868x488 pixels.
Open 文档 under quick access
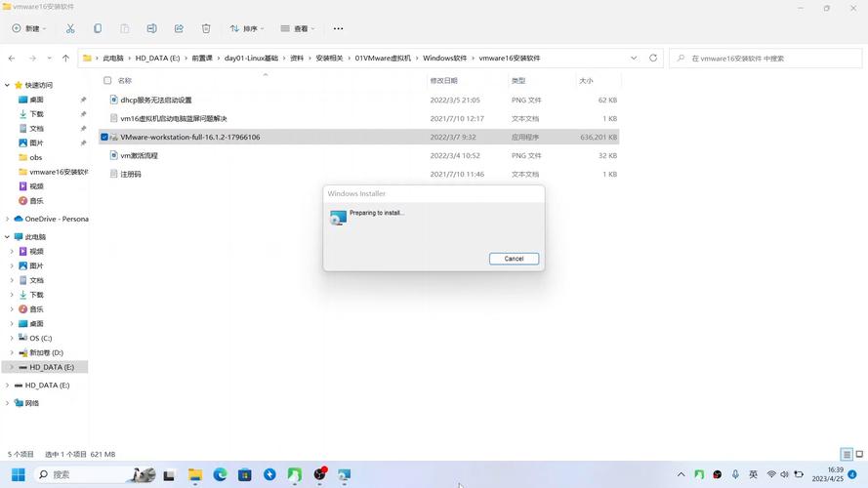[x=36, y=129]
